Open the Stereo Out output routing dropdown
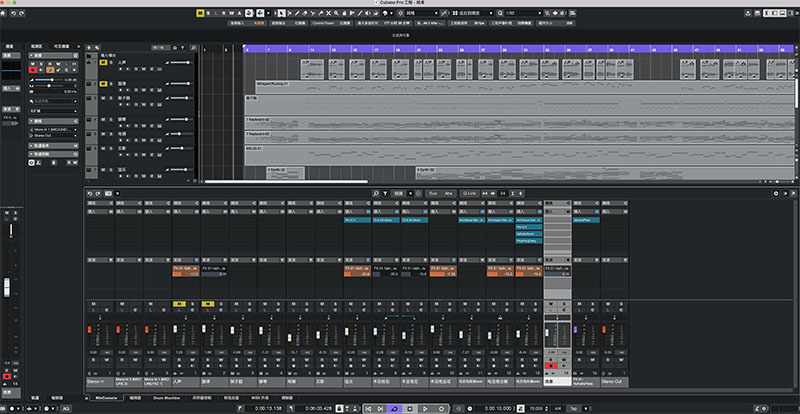The image size is (800, 414). pos(54,136)
